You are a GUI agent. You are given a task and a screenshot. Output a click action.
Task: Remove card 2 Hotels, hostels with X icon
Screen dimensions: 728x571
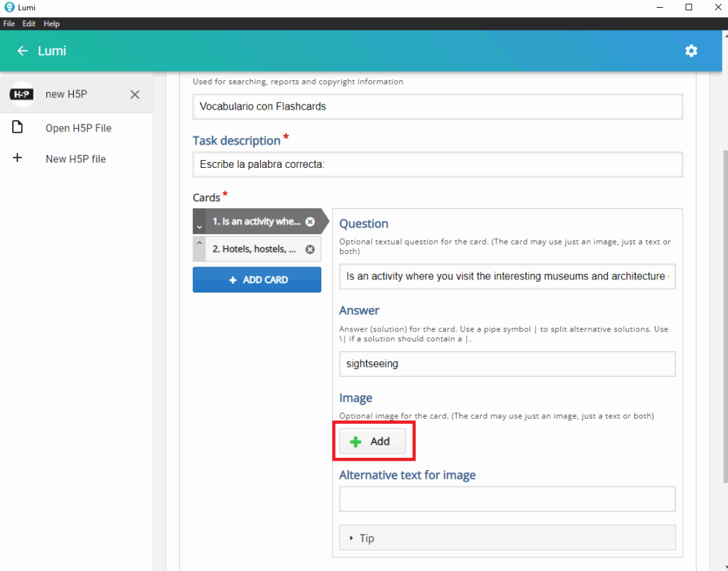(310, 250)
